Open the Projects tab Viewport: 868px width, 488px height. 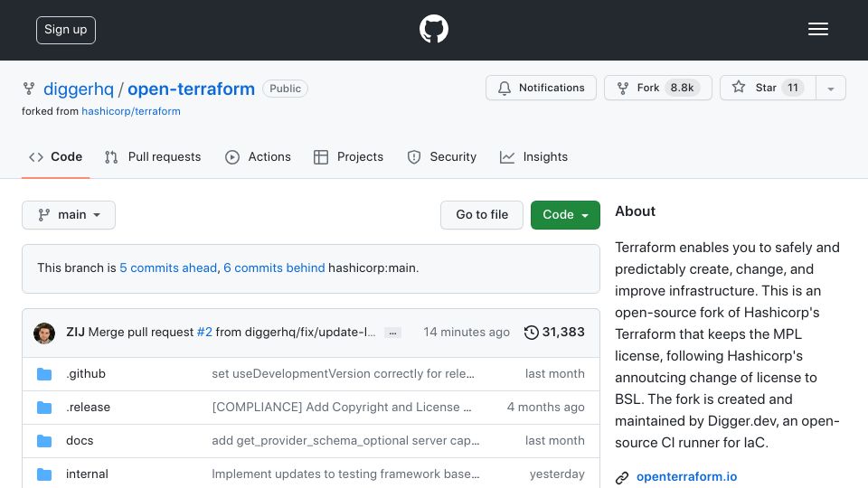[348, 157]
